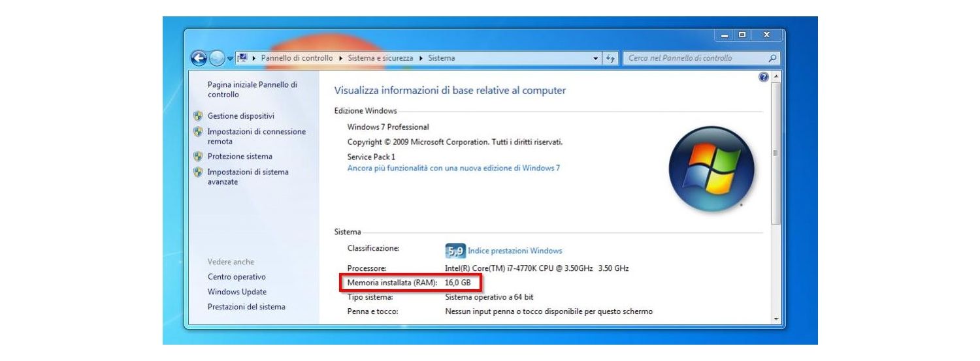The height and width of the screenshot is (361, 980).
Task: Open 'Windows Update' link
Action: pyautogui.click(x=237, y=292)
